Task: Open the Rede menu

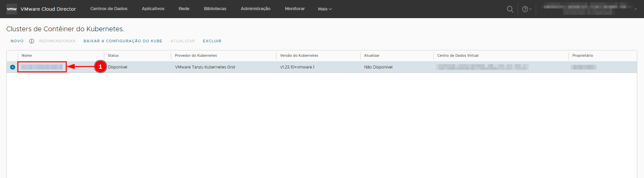Action: click(x=184, y=9)
